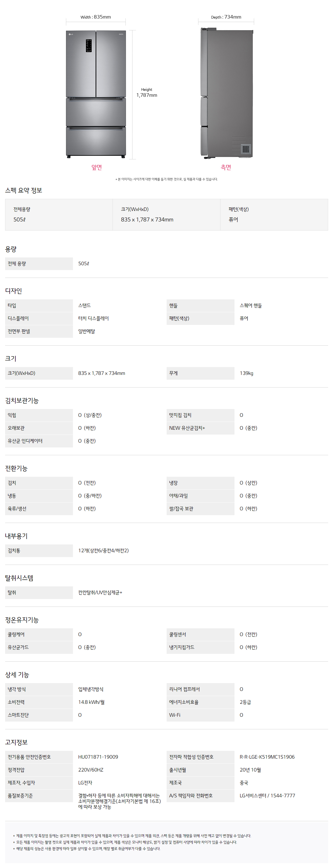333x868 pixels.
Task: Click the pink 앞면 caption
Action: [96, 167]
